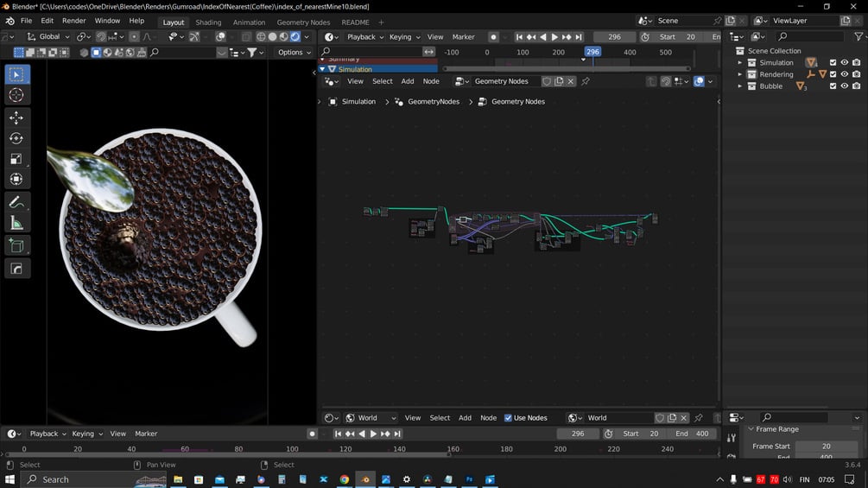This screenshot has height=488, width=868.
Task: Activate the Measure tool
Action: point(16,224)
